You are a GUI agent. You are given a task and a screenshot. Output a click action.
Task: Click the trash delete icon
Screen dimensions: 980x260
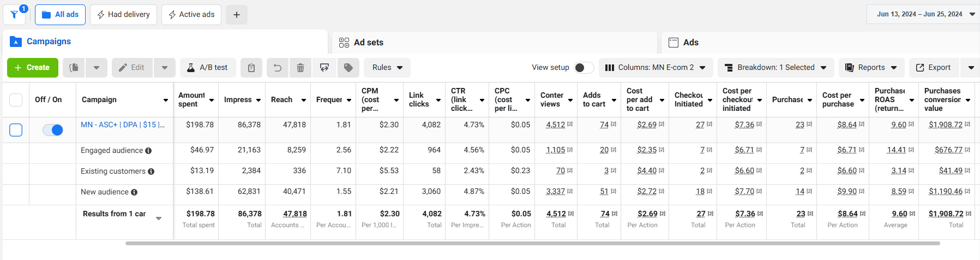point(300,68)
